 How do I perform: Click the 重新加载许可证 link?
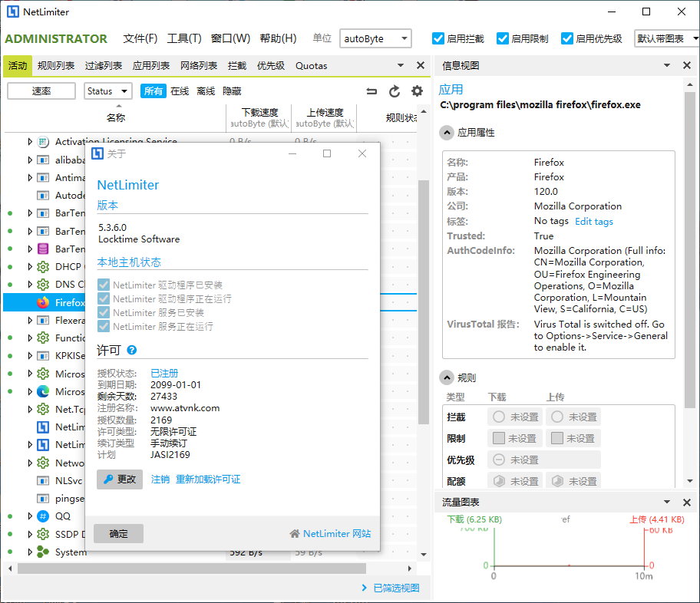coord(208,479)
